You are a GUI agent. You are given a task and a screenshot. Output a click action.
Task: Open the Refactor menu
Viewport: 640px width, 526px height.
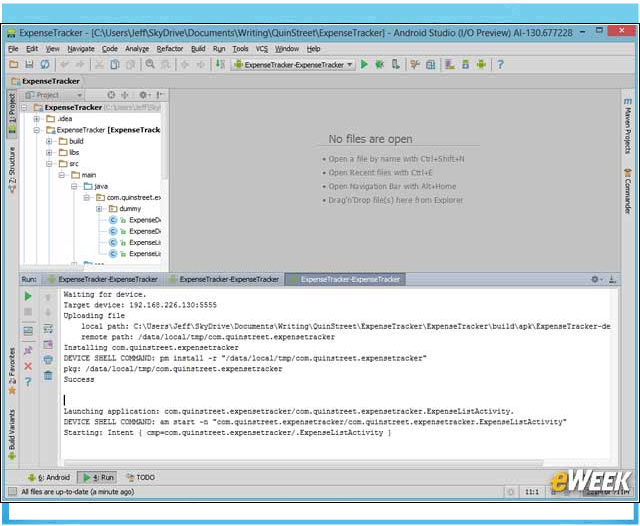coord(170,49)
